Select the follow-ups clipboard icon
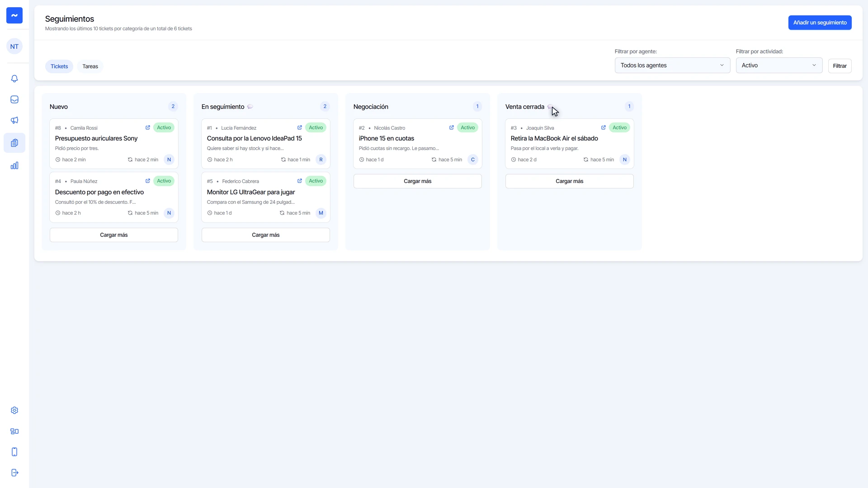The width and height of the screenshot is (868, 488). pyautogui.click(x=14, y=143)
